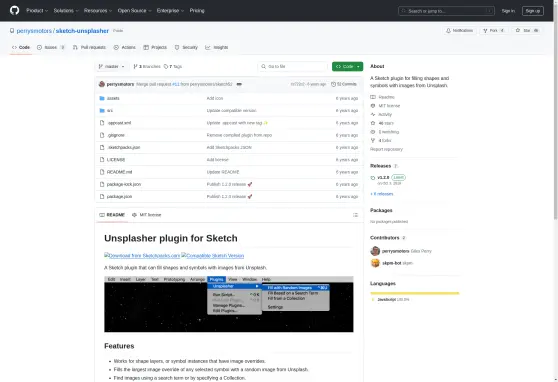This screenshot has width=558, height=382.
Task: Open the Activity link in About
Action: pos(381,115)
